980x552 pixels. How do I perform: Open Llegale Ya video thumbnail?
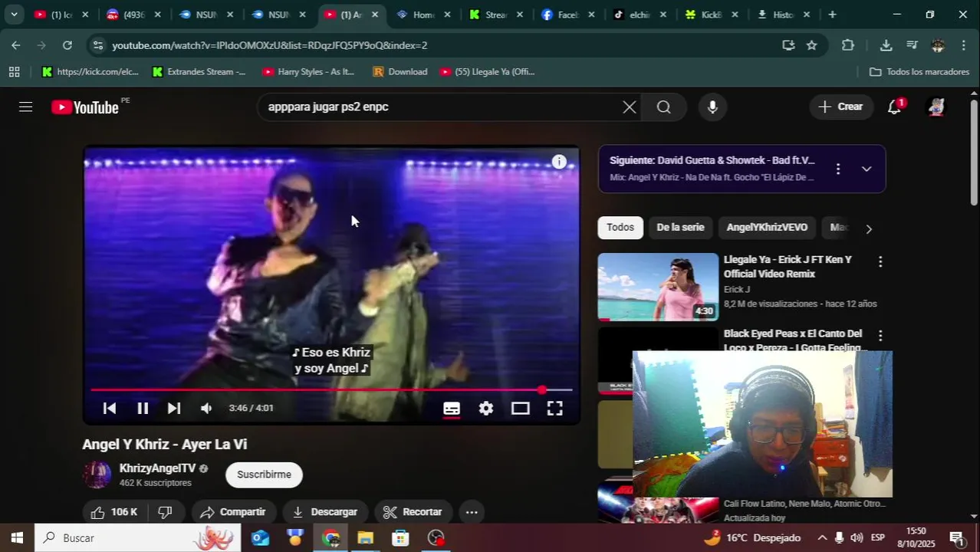coord(658,287)
